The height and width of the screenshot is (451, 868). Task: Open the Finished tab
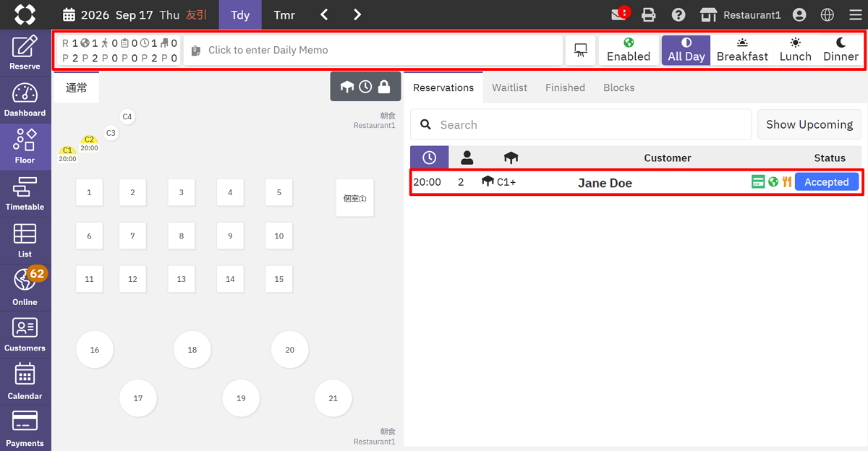[x=565, y=87]
